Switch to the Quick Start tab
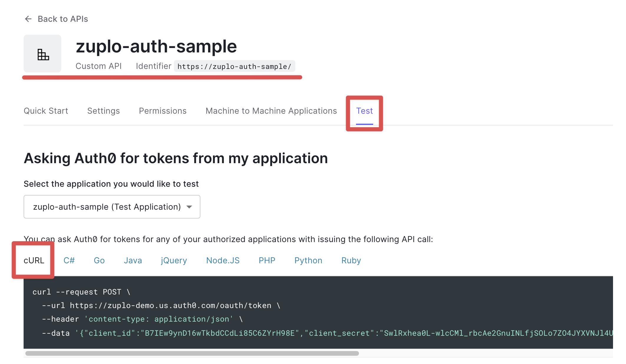The image size is (626, 364). click(46, 111)
